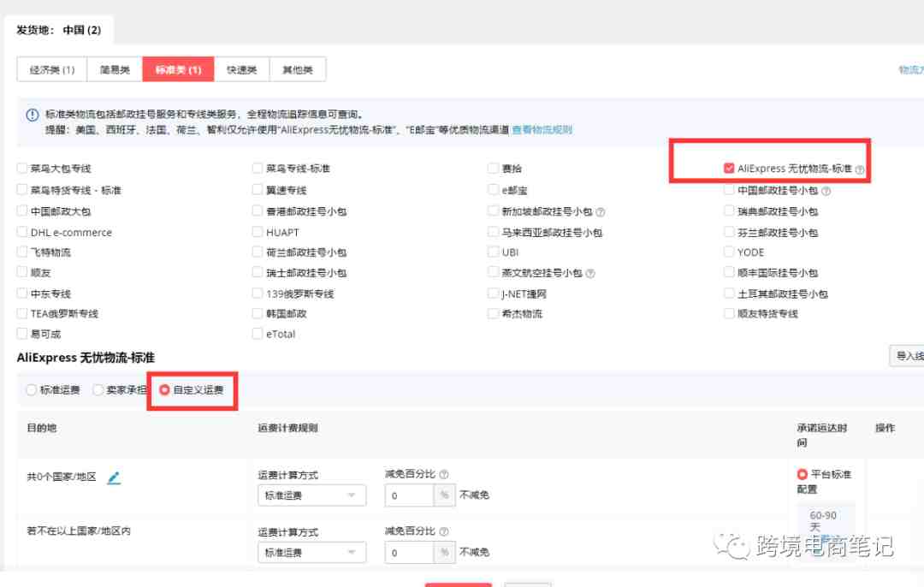
Task: Select the 标准运费 radio button
Action: point(32,390)
